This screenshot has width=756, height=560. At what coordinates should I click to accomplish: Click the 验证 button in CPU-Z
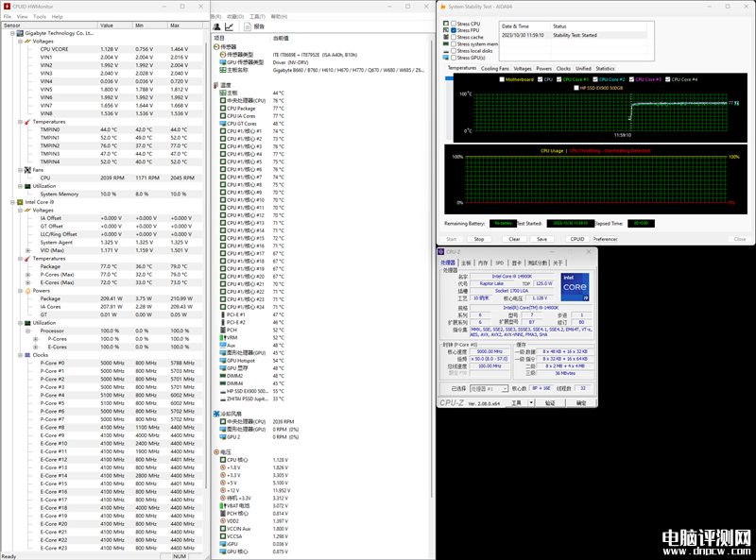(x=550, y=403)
